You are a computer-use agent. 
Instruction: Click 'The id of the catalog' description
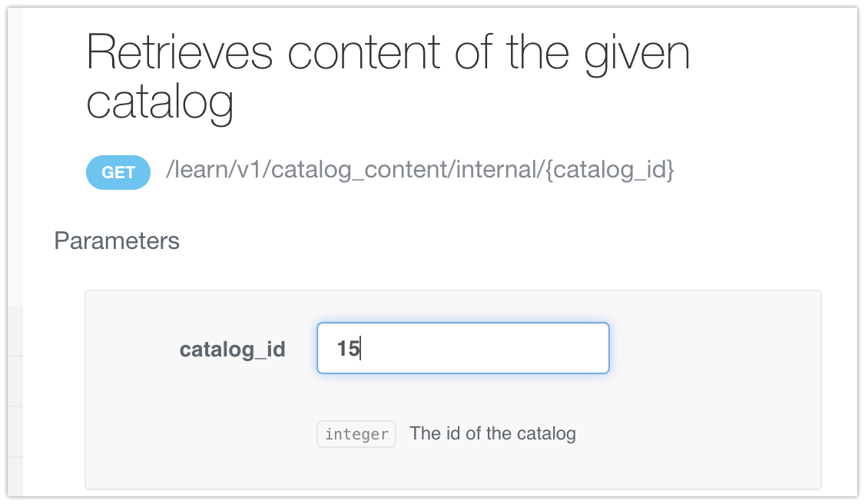coord(492,433)
